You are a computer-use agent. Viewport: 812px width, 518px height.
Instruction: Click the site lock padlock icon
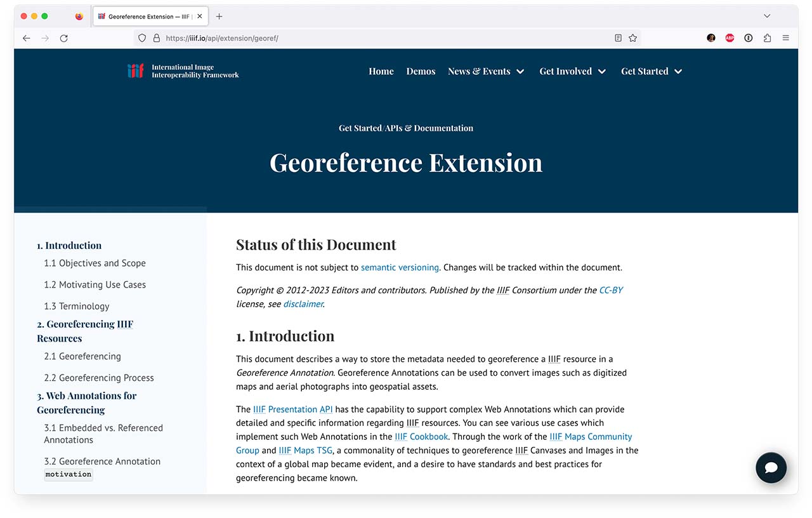click(x=156, y=38)
